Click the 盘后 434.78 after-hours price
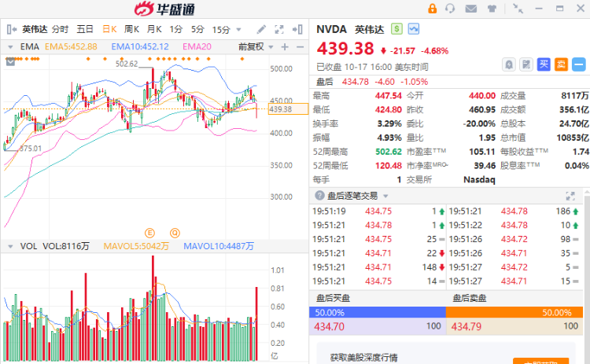Viewport: 590px width, 364px height. tap(356, 82)
